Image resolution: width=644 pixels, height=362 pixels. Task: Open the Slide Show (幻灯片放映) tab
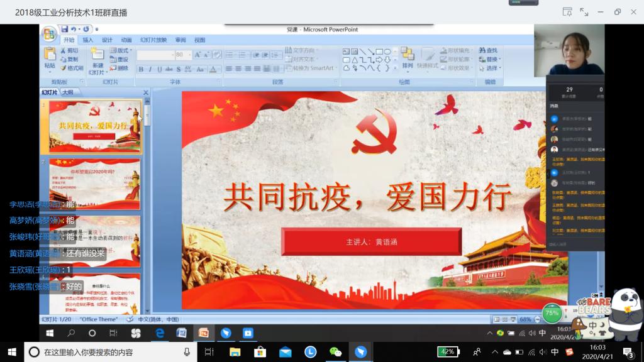pos(153,40)
